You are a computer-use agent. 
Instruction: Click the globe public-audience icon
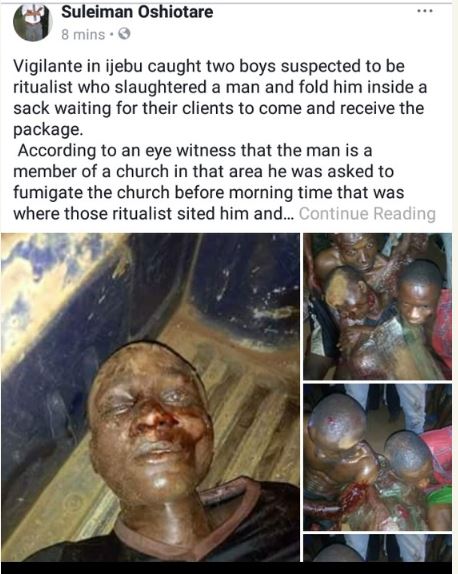click(x=124, y=34)
